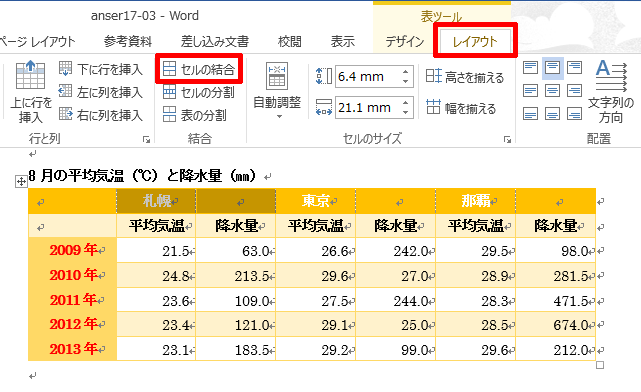
Task: Decrease row height with down spinner arrow
Action: [406, 81]
